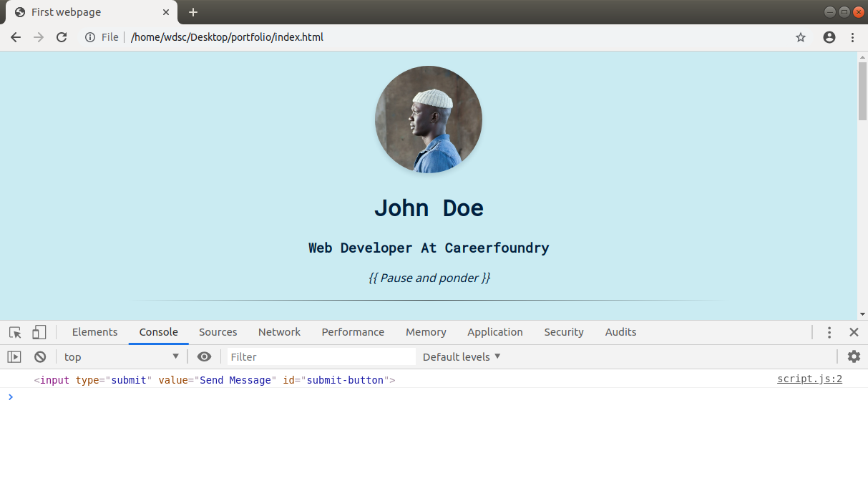Open DevTools three-dot customize menu

click(x=829, y=332)
